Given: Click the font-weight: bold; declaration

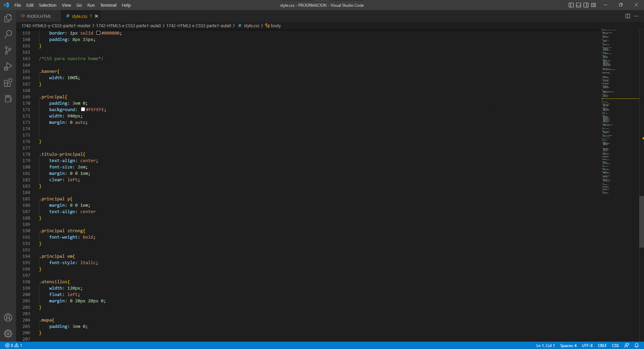Looking at the screenshot, I should [72, 237].
